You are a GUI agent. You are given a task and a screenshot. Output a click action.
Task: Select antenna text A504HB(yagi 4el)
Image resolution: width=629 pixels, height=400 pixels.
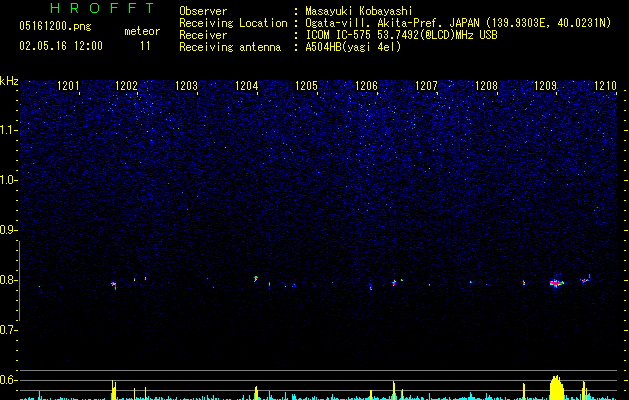tap(353, 47)
